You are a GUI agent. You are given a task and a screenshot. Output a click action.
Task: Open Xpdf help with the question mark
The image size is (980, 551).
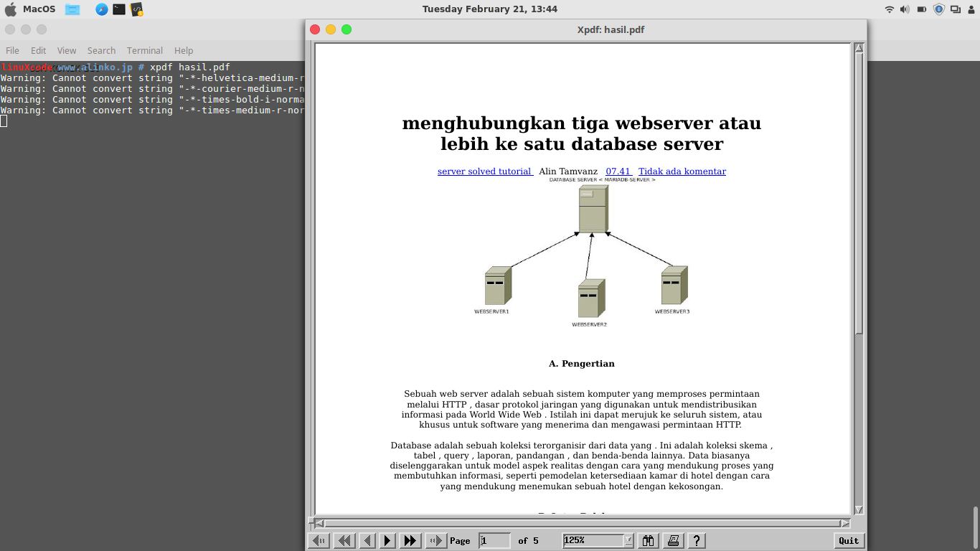pos(696,540)
